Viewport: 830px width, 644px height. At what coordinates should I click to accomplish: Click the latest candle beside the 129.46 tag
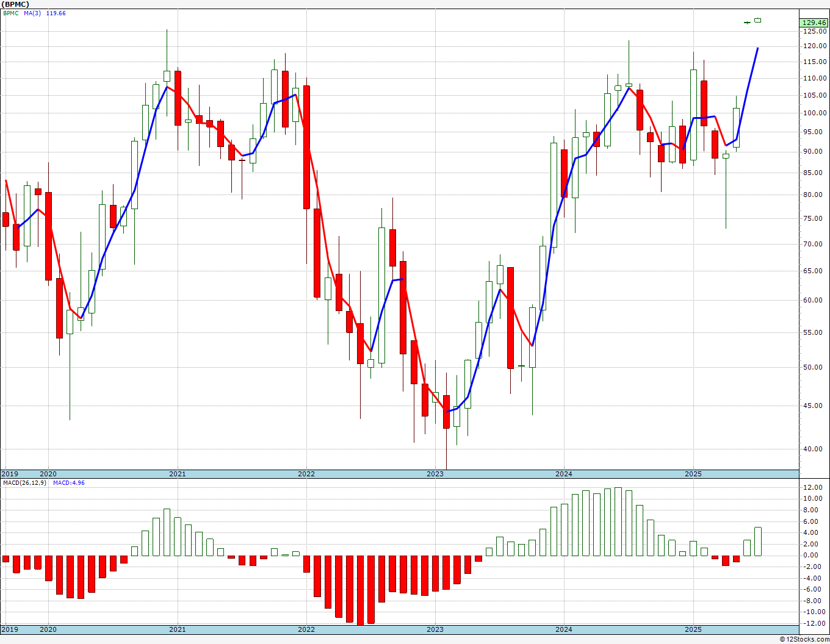tap(758, 20)
